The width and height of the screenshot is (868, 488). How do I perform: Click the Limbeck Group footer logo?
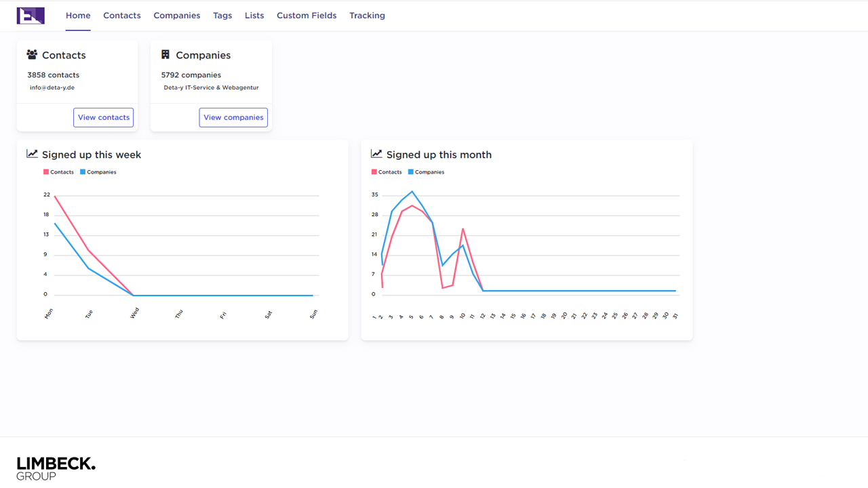pyautogui.click(x=56, y=468)
